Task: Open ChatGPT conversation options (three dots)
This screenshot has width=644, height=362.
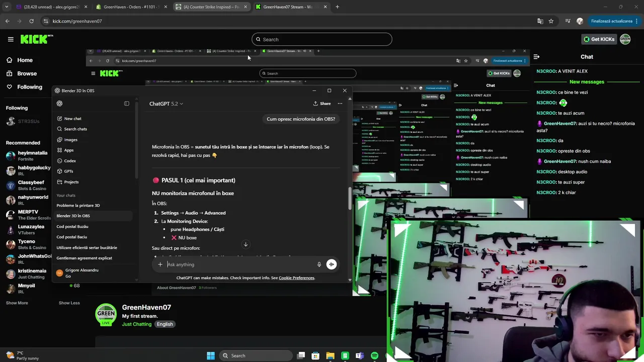Action: tap(340, 104)
